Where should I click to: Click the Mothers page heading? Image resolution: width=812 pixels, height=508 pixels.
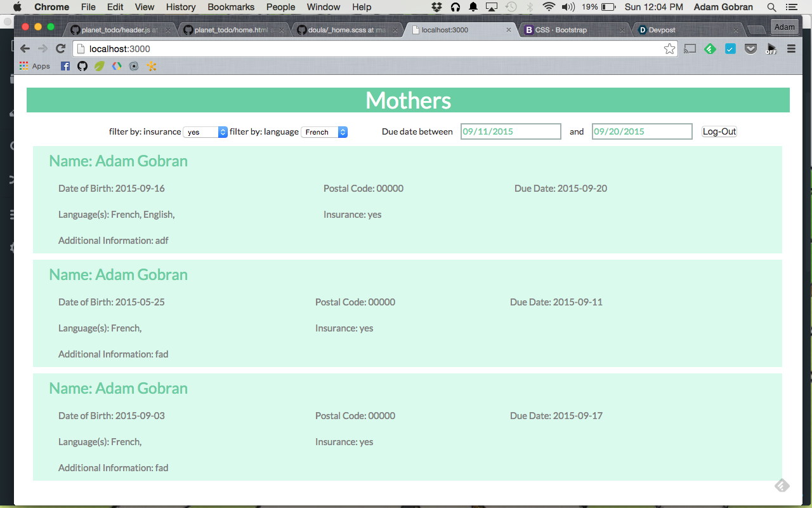408,100
